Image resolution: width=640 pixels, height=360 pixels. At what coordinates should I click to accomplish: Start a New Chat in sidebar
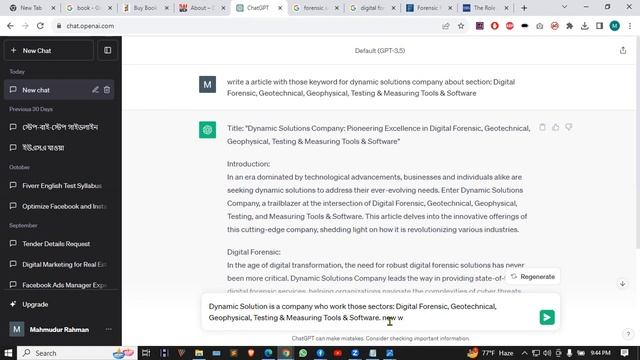pyautogui.click(x=49, y=51)
